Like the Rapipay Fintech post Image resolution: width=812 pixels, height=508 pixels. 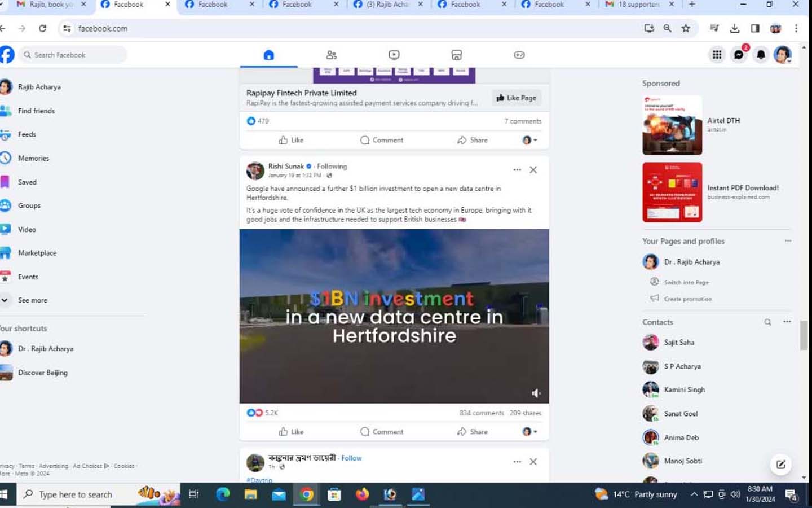(x=291, y=140)
